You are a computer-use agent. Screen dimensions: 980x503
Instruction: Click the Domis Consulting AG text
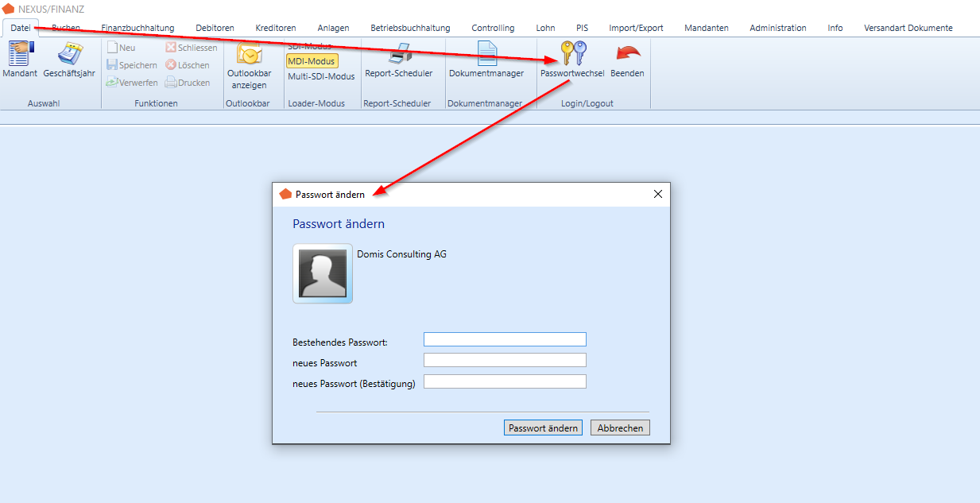(401, 254)
